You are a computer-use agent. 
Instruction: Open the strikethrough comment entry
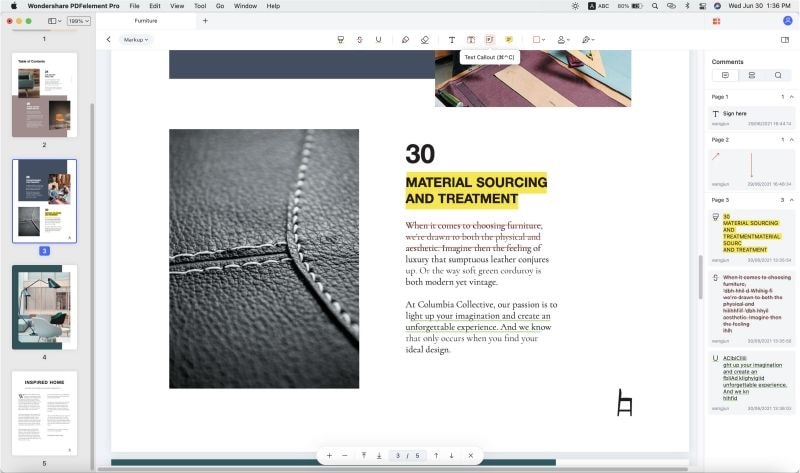[751, 308]
